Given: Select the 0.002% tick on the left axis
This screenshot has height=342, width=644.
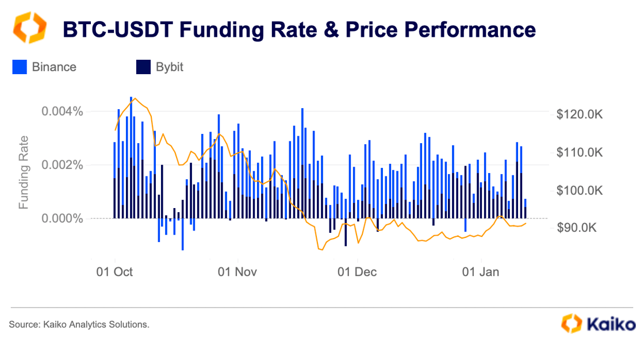Looking at the screenshot, I should tap(63, 165).
